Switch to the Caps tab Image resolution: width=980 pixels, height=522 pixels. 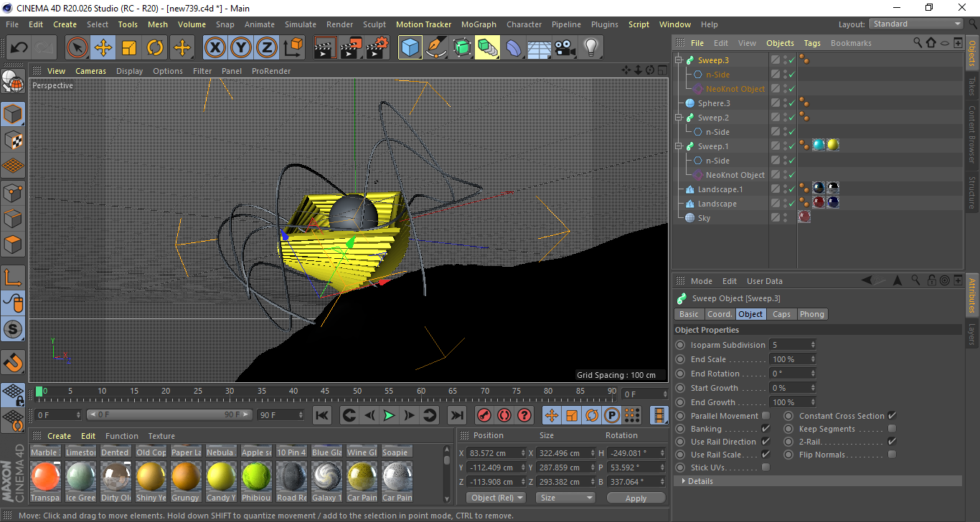[781, 314]
